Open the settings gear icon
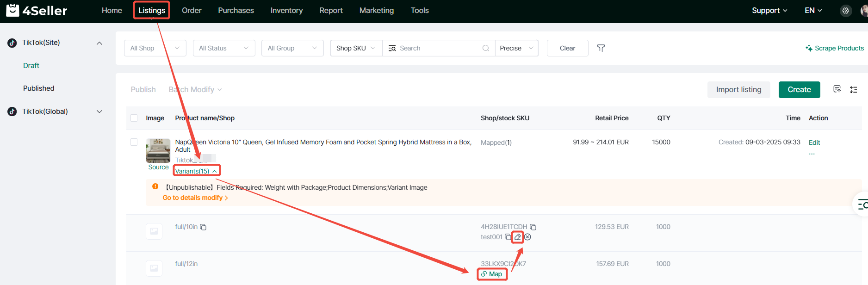 [x=846, y=11]
